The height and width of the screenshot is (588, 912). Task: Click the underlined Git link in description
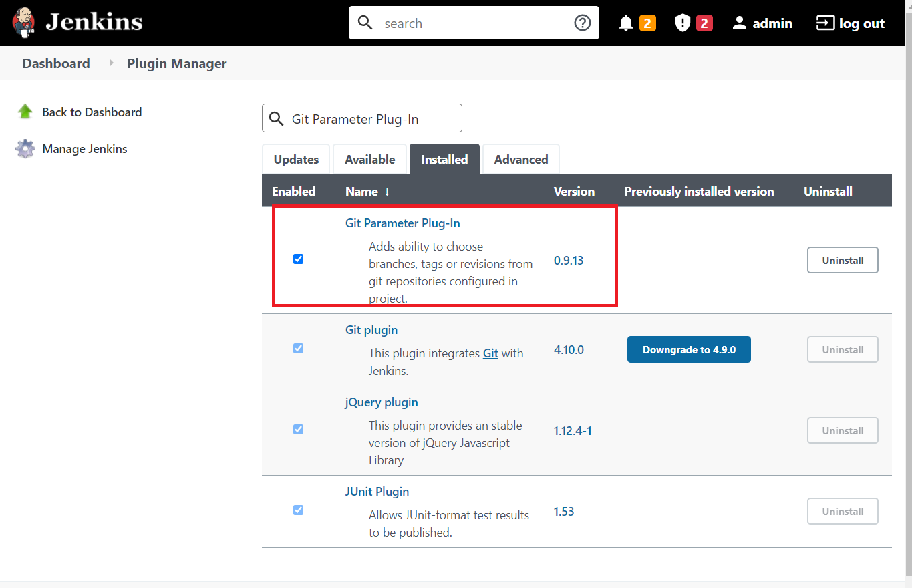[490, 353]
